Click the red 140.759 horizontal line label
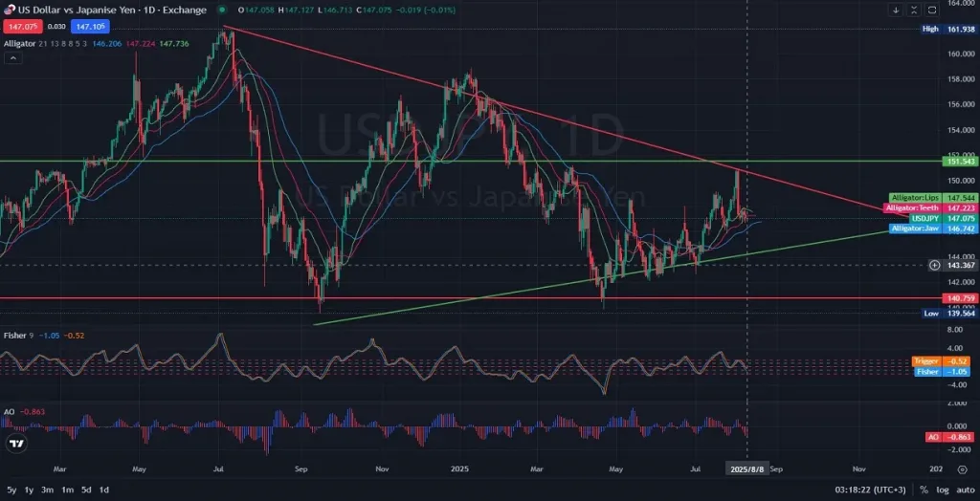The height and width of the screenshot is (501, 980). click(961, 298)
